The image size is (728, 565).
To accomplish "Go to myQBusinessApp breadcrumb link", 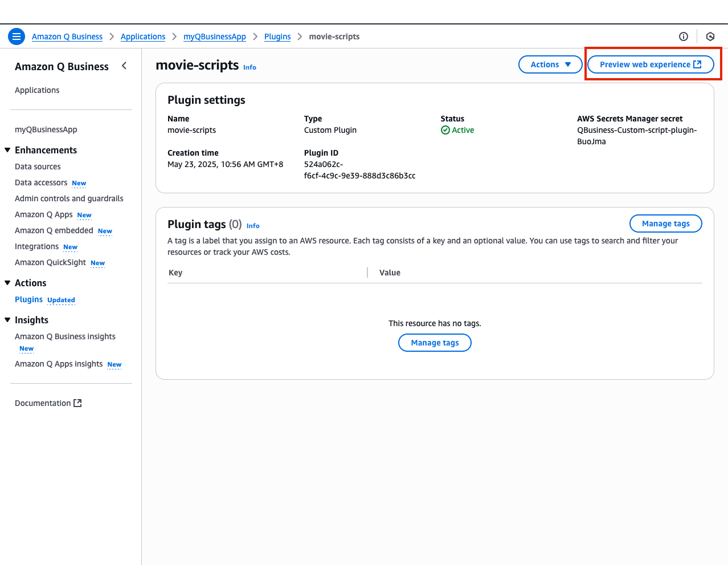I will tap(215, 36).
